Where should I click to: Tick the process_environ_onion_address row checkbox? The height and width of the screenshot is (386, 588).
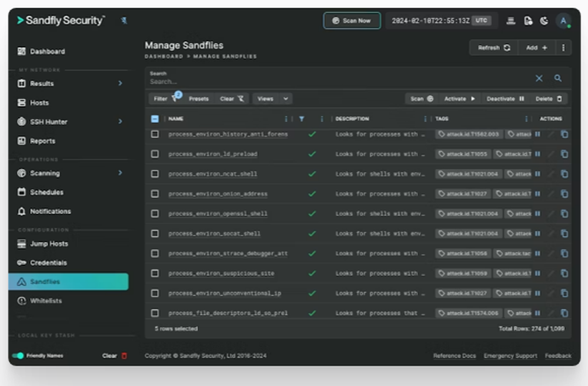pyautogui.click(x=156, y=193)
